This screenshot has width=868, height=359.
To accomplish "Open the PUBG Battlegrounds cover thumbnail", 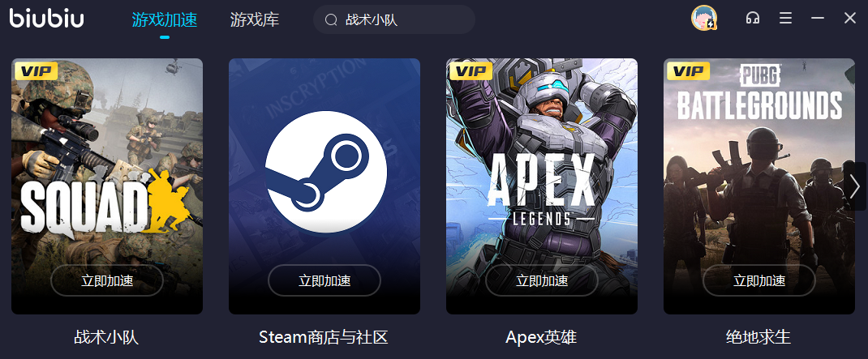I will click(759, 186).
